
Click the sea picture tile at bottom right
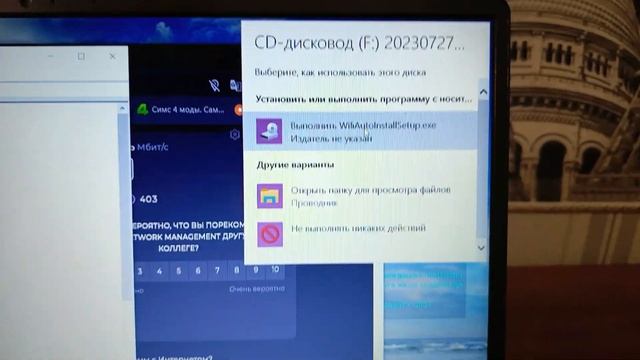point(435,311)
